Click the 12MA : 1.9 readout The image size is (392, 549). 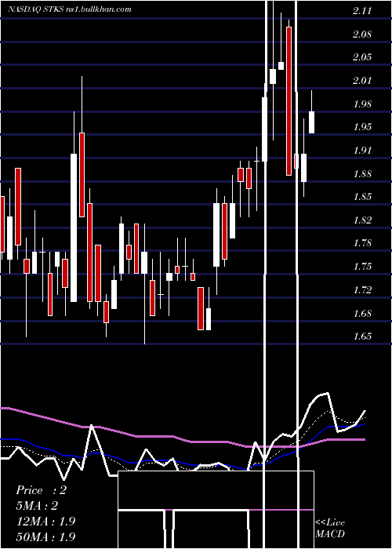45,521
